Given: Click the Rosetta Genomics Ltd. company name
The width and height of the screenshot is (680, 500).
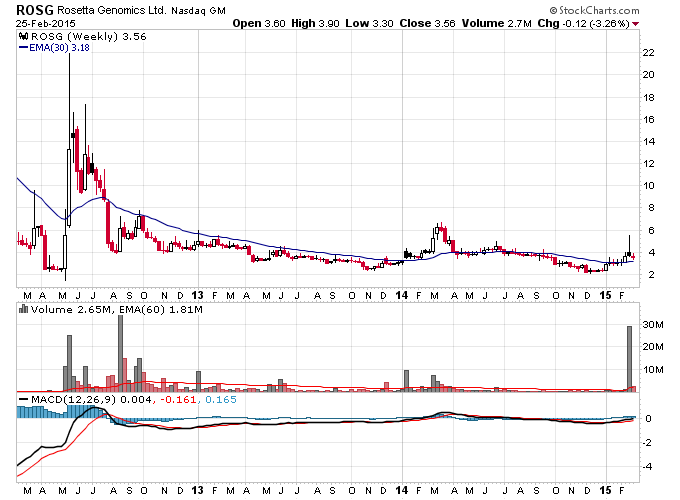Looking at the screenshot, I should (112, 10).
